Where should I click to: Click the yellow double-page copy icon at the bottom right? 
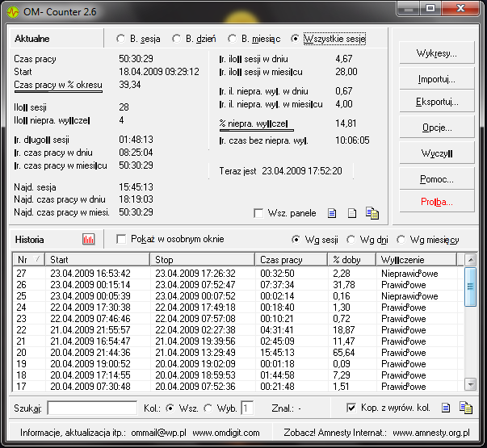click(x=465, y=408)
